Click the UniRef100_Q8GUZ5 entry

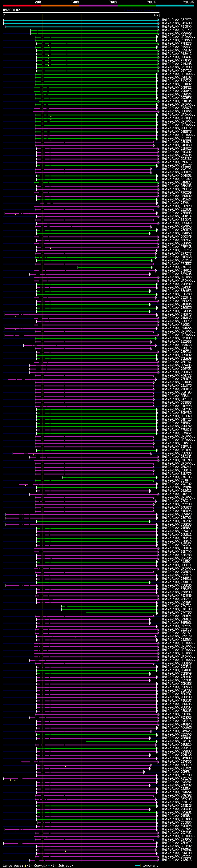pos(177,308)
